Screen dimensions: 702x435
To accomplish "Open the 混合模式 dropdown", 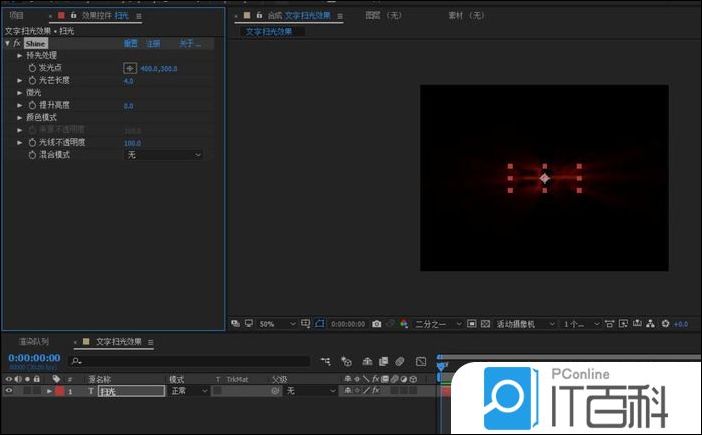I will coord(164,155).
